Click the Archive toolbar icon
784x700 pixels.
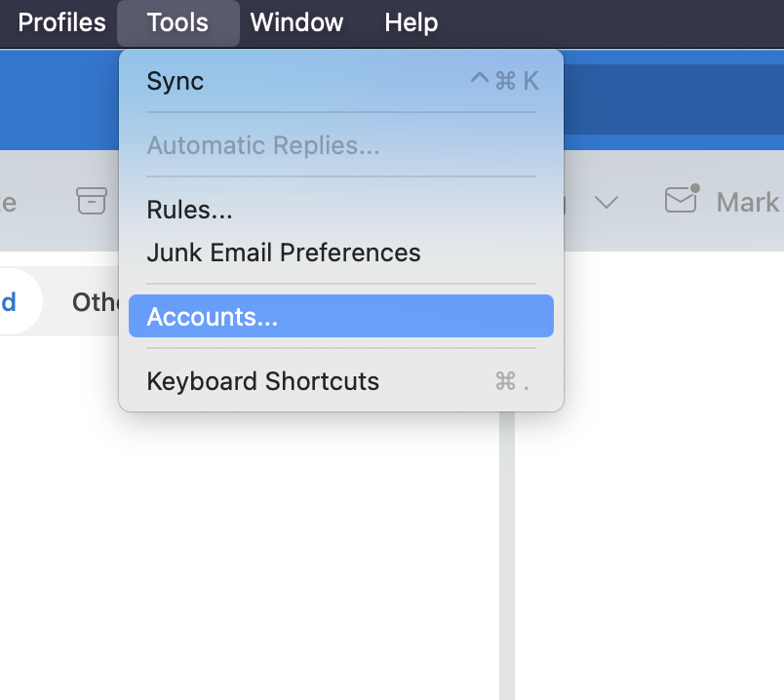click(92, 201)
